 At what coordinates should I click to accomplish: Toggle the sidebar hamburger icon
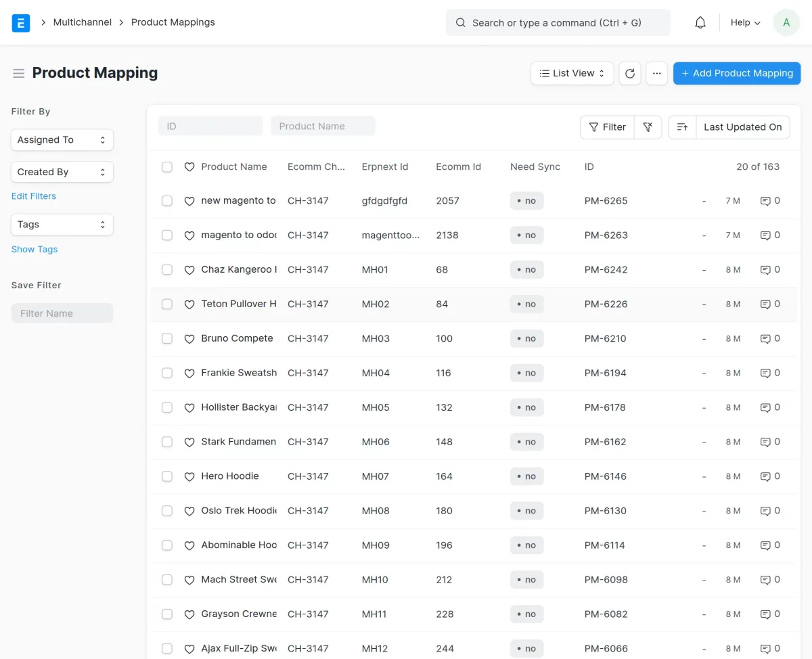(x=18, y=73)
